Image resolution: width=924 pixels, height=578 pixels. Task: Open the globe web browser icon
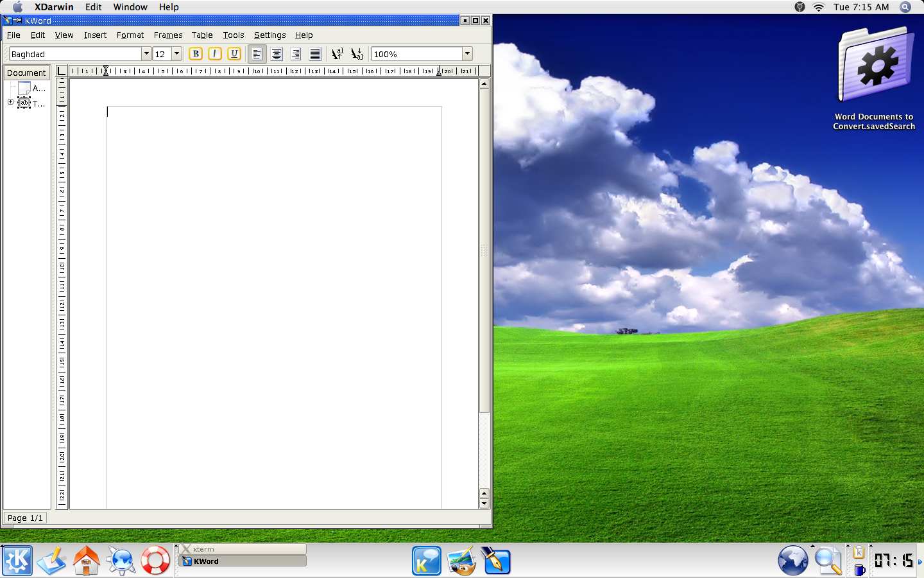[x=793, y=561]
